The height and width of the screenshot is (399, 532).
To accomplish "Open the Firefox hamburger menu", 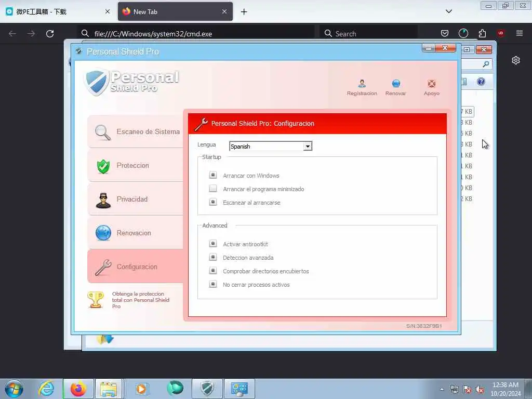I will pyautogui.click(x=520, y=33).
